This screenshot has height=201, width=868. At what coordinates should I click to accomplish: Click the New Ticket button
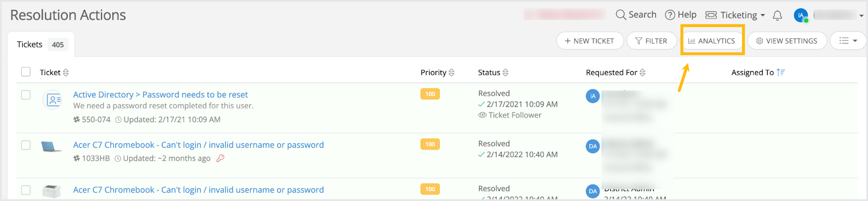(x=590, y=41)
